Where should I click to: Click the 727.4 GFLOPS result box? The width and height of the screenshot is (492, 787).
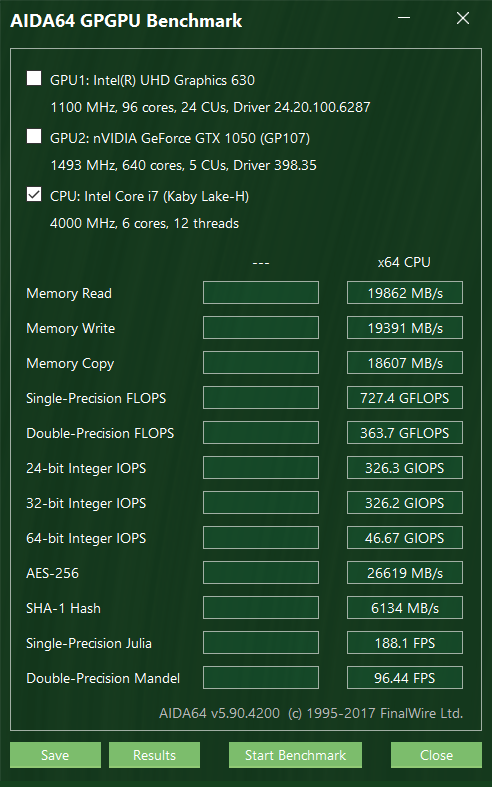(x=405, y=398)
